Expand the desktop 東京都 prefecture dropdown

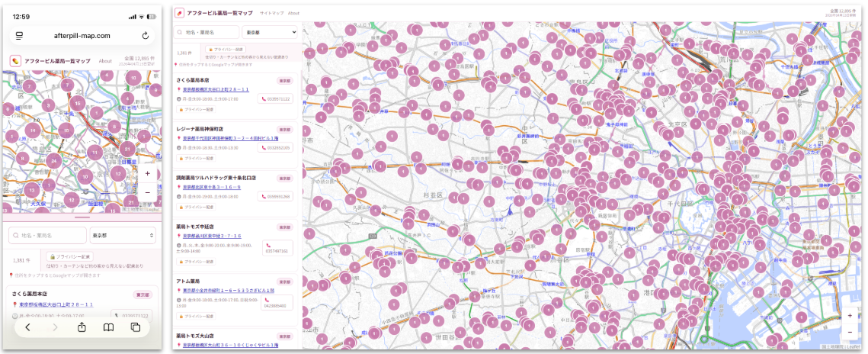click(270, 32)
